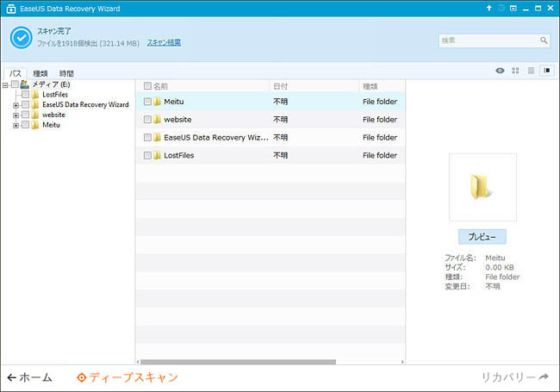Switch to details list view icon
The height and width of the screenshot is (392, 560).
click(531, 71)
